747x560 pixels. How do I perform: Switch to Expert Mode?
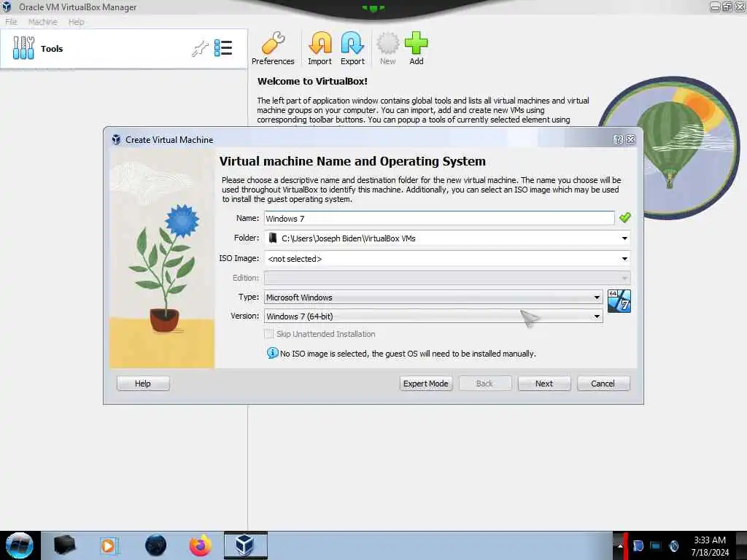(x=426, y=384)
